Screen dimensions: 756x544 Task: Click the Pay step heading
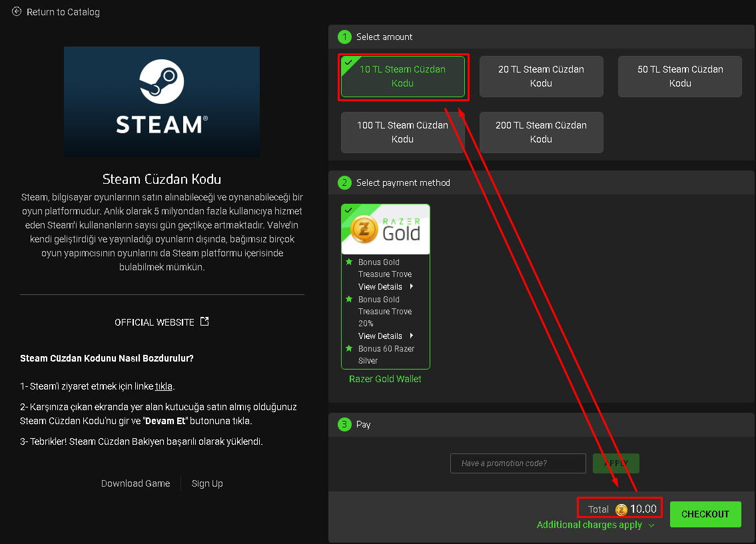[364, 425]
